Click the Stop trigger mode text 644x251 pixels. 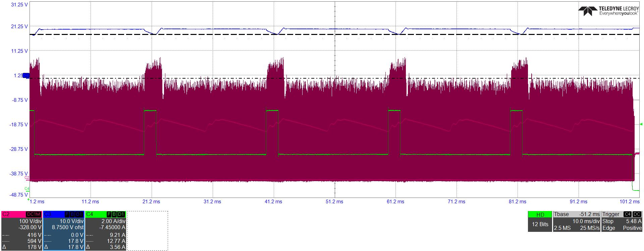[608, 221]
